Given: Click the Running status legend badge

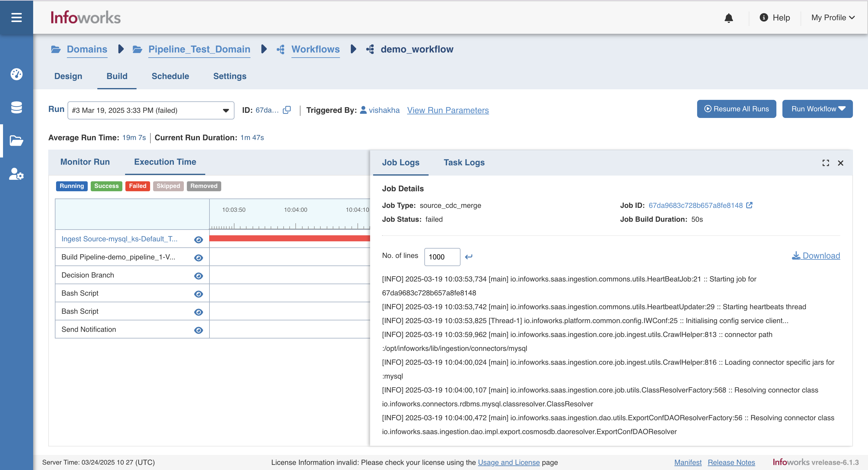Looking at the screenshot, I should (x=72, y=186).
